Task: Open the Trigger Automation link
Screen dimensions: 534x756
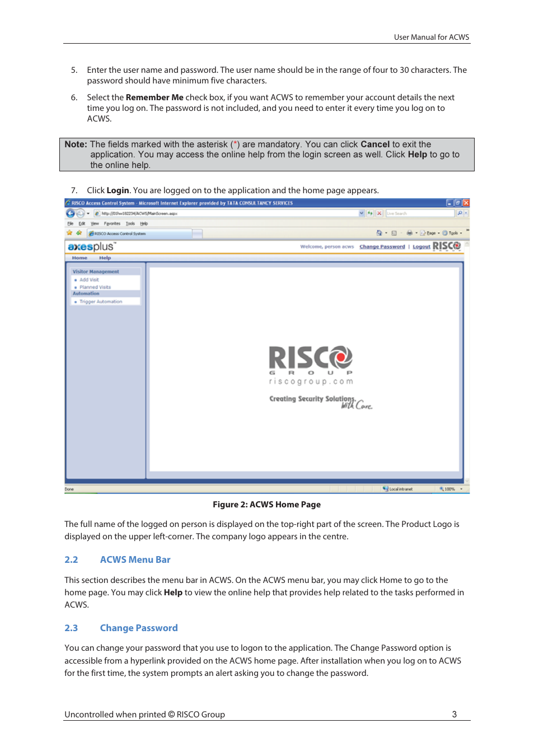Action: [x=101, y=302]
